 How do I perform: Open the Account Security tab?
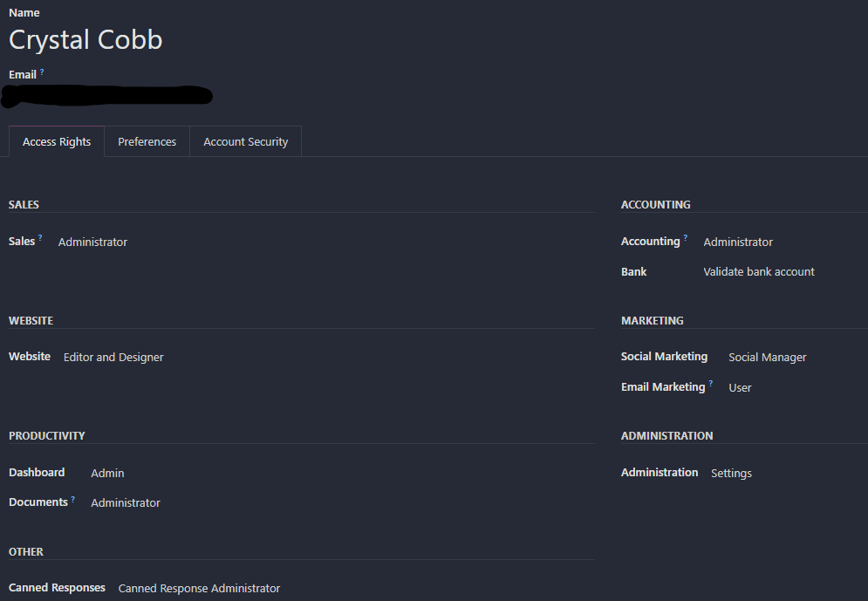pos(245,142)
